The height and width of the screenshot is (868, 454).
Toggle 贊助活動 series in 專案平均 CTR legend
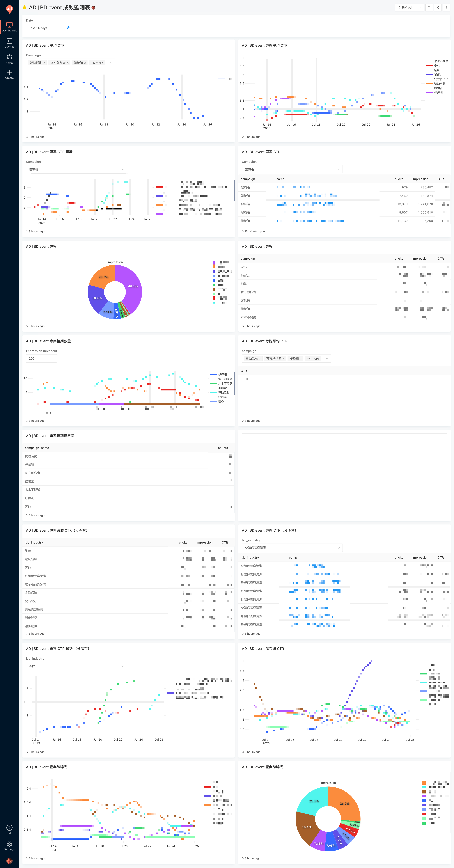pos(436,84)
